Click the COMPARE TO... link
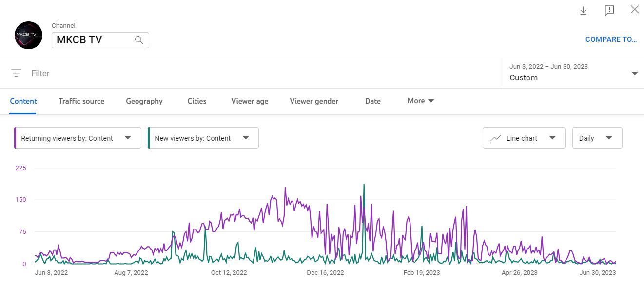 click(x=611, y=39)
